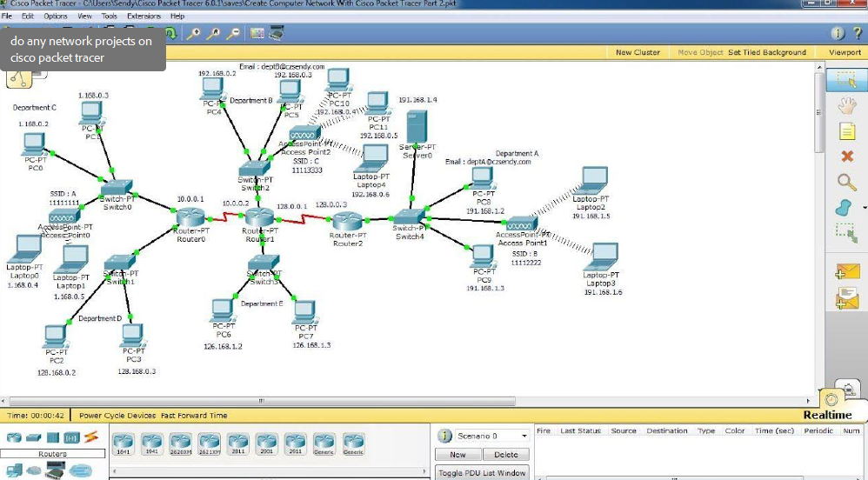This screenshot has width=868, height=480.
Task: Click the workspace vertical scrollbar
Action: pyautogui.click(x=818, y=112)
